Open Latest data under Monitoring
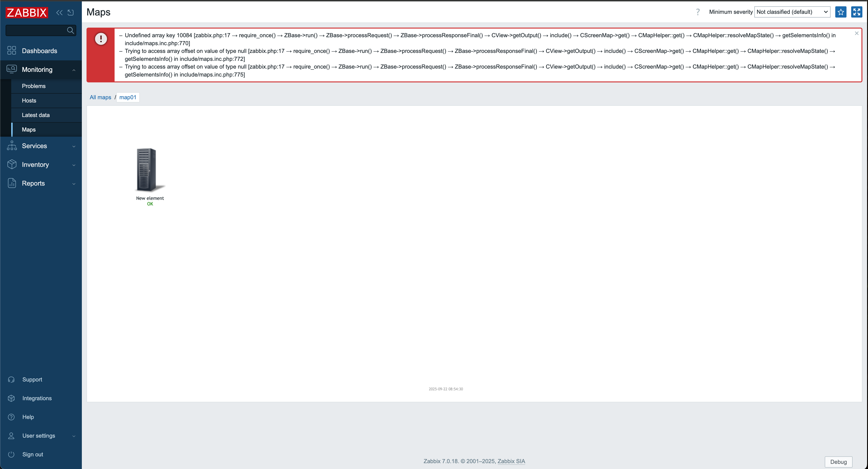The height and width of the screenshot is (469, 868). (36, 115)
